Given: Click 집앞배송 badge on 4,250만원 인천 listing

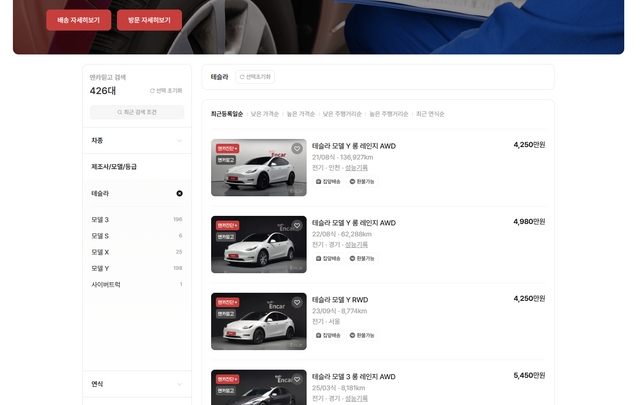Looking at the screenshot, I should [x=328, y=182].
